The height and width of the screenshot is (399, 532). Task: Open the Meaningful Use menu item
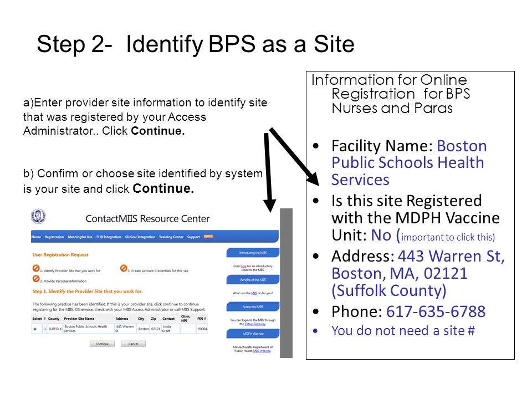pos(80,237)
